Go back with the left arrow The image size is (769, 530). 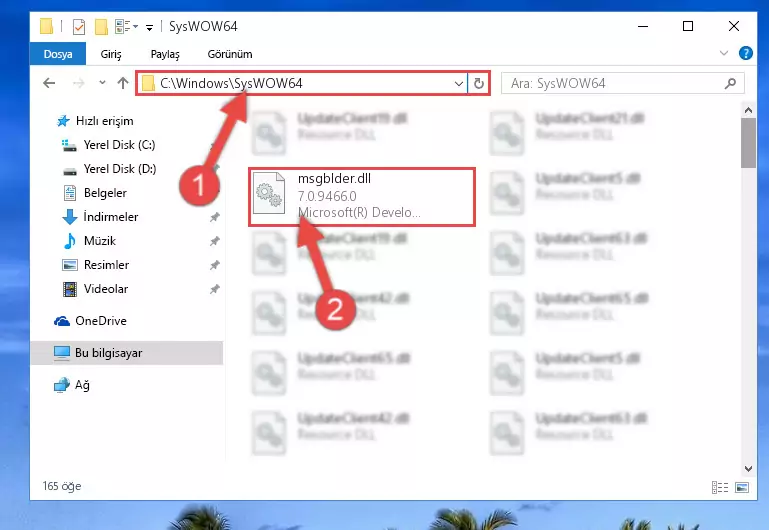pyautogui.click(x=49, y=83)
